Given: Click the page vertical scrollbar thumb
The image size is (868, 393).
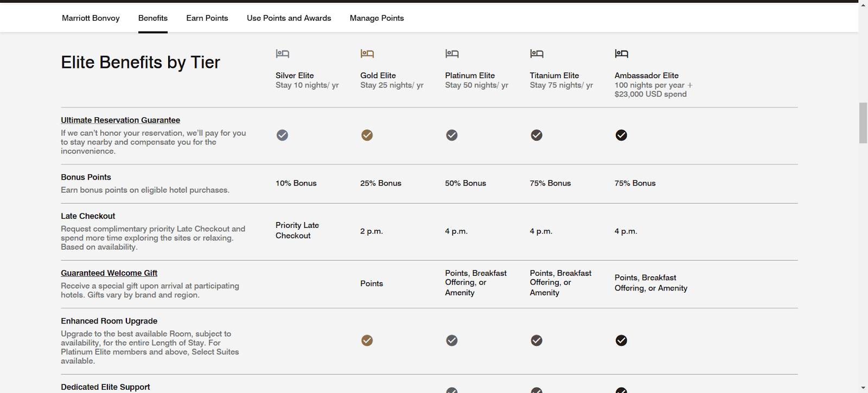Looking at the screenshot, I should (x=863, y=123).
